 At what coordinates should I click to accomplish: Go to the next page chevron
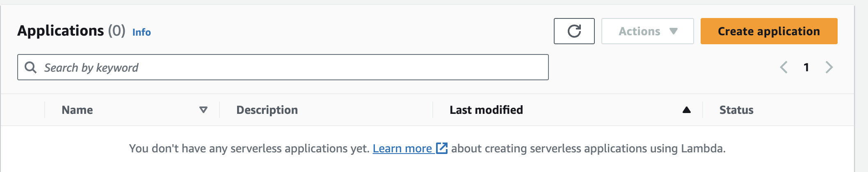829,67
